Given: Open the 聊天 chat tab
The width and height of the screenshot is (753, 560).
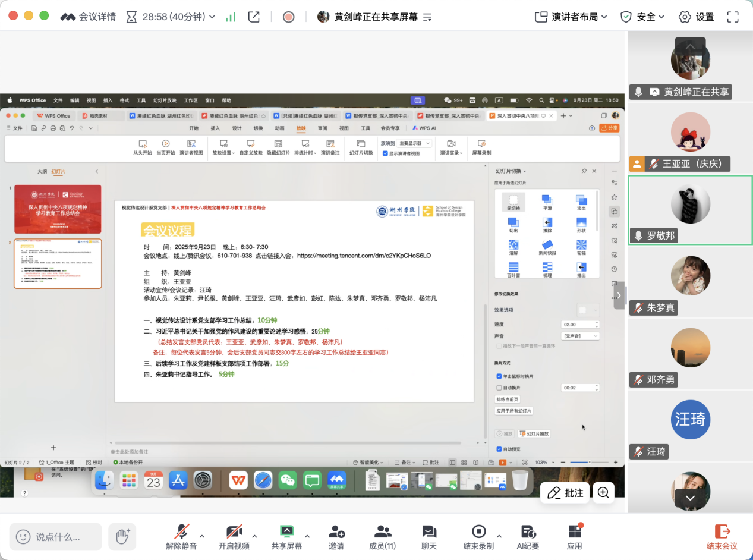Looking at the screenshot, I should tap(429, 537).
